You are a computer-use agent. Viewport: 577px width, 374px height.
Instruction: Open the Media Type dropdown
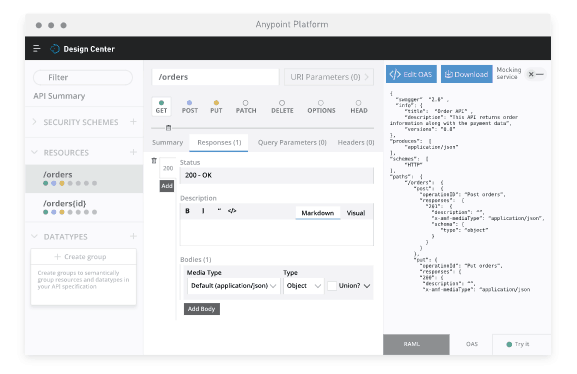tap(234, 286)
